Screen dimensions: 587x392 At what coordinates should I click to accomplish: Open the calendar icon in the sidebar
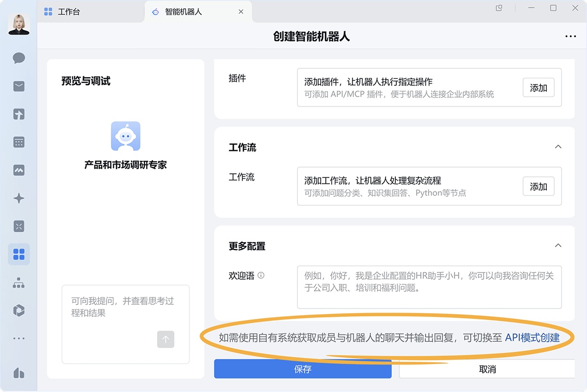[18, 142]
